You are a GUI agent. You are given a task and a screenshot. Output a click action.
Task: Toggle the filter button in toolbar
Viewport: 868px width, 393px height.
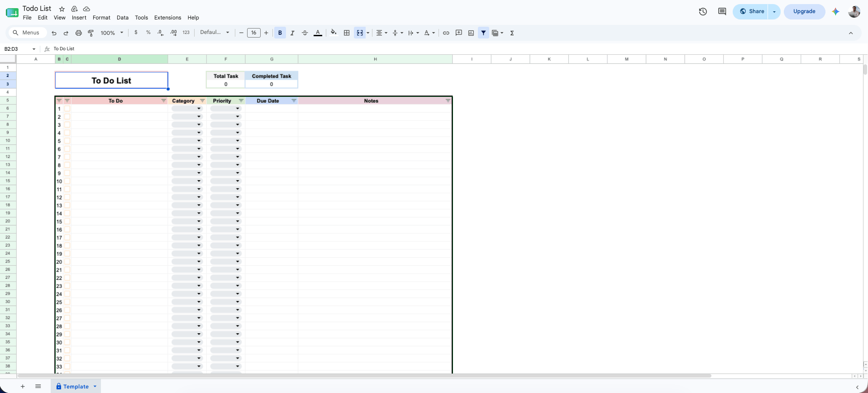(483, 33)
